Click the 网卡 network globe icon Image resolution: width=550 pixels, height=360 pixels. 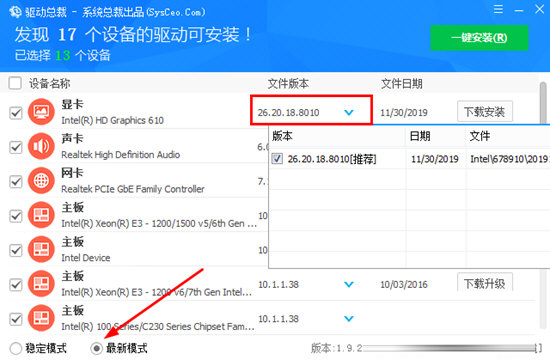(x=41, y=181)
